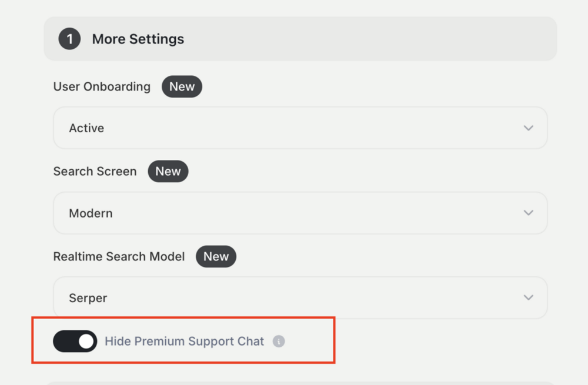
Task: Click the New badge beside Realtime Search Model
Action: (x=216, y=257)
